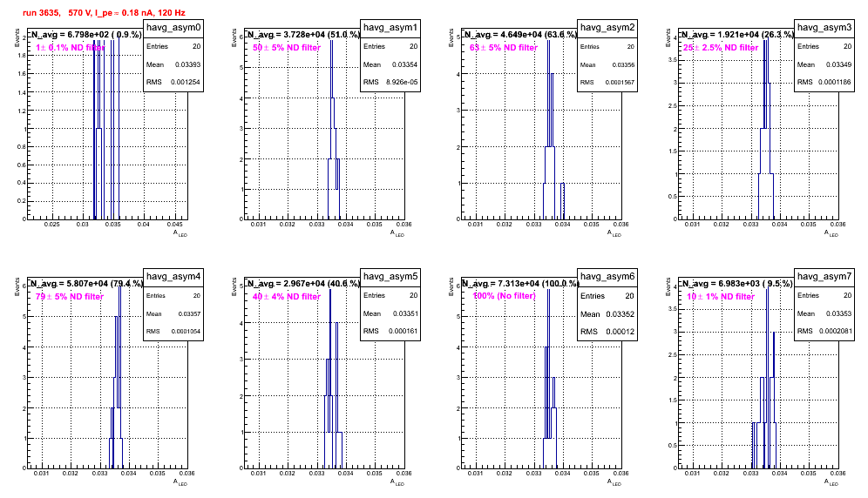
Task: Click Mean 0.03352 in havg_asym6 box
Action: coord(607,313)
